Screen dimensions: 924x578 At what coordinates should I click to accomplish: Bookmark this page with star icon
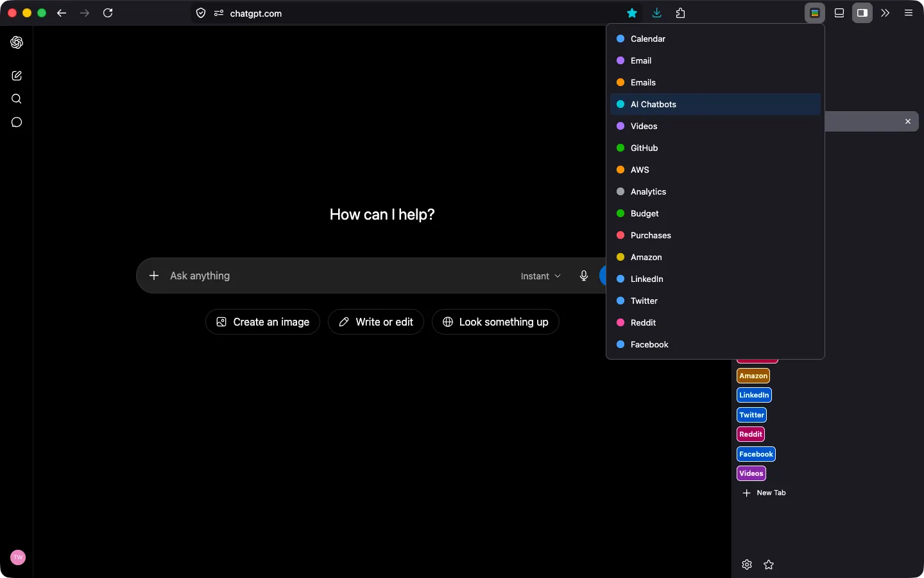pos(632,13)
